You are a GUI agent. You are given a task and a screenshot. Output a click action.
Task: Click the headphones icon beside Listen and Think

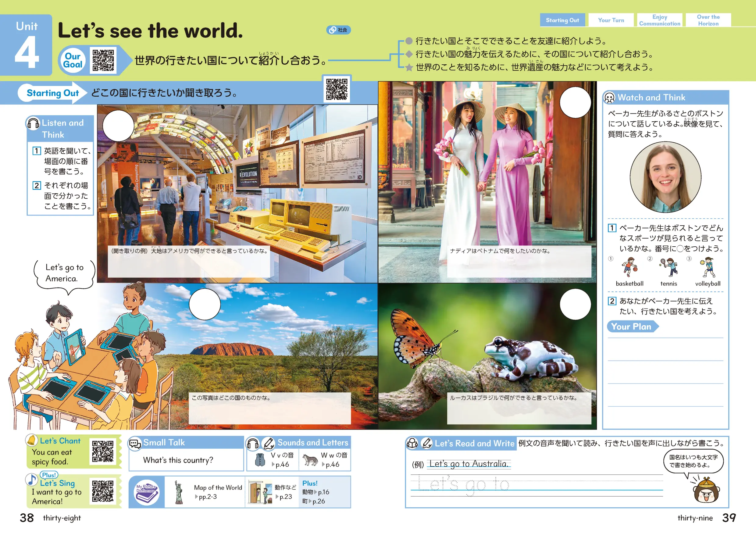coord(33,123)
